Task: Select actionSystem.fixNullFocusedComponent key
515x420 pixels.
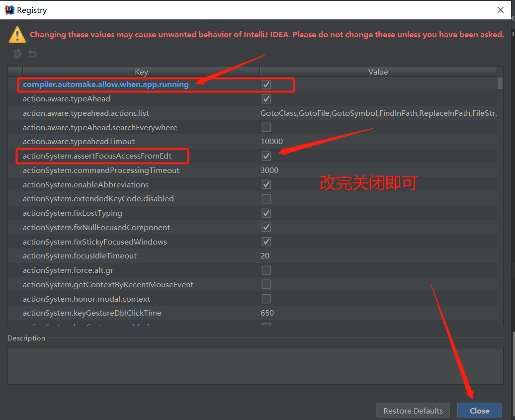Action: pyautogui.click(x=96, y=227)
